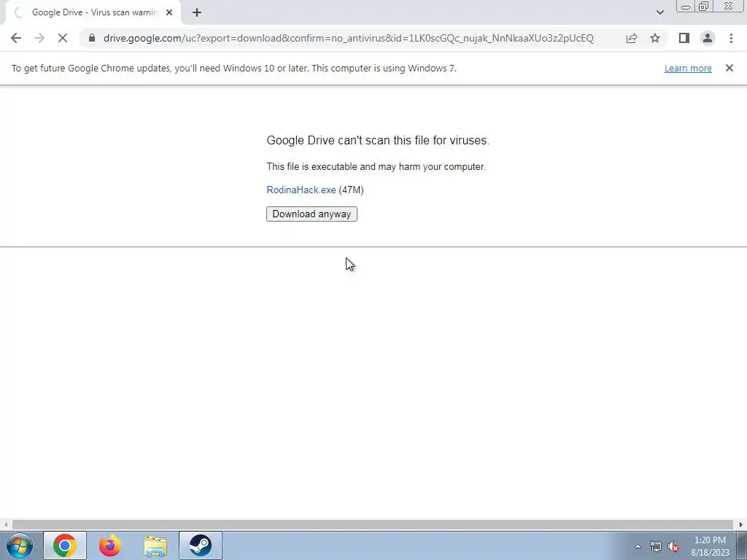
Task: Launch Firefox from the taskbar
Action: [x=109, y=545]
